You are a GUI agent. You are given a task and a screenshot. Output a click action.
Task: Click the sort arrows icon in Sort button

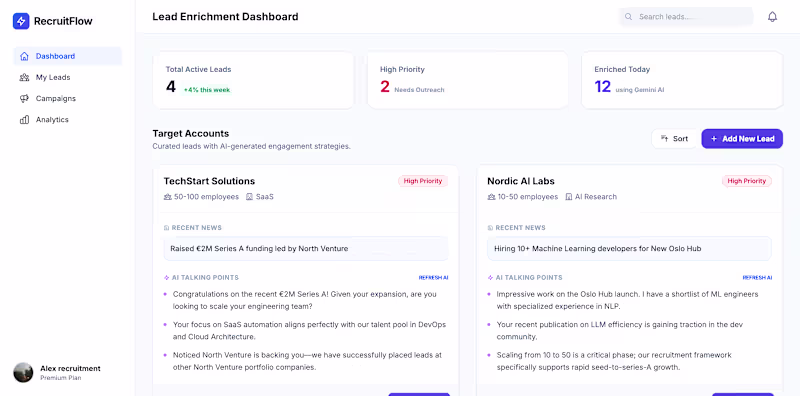(x=664, y=139)
